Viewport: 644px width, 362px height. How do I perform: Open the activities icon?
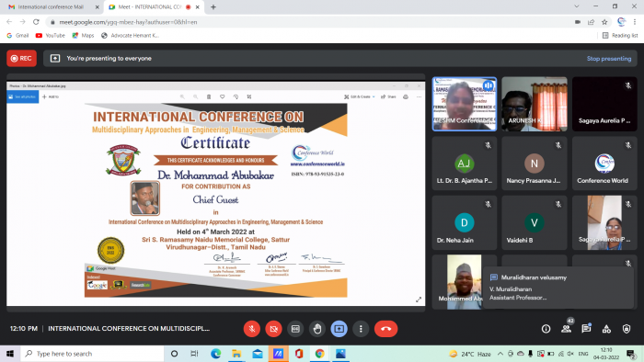(x=606, y=329)
